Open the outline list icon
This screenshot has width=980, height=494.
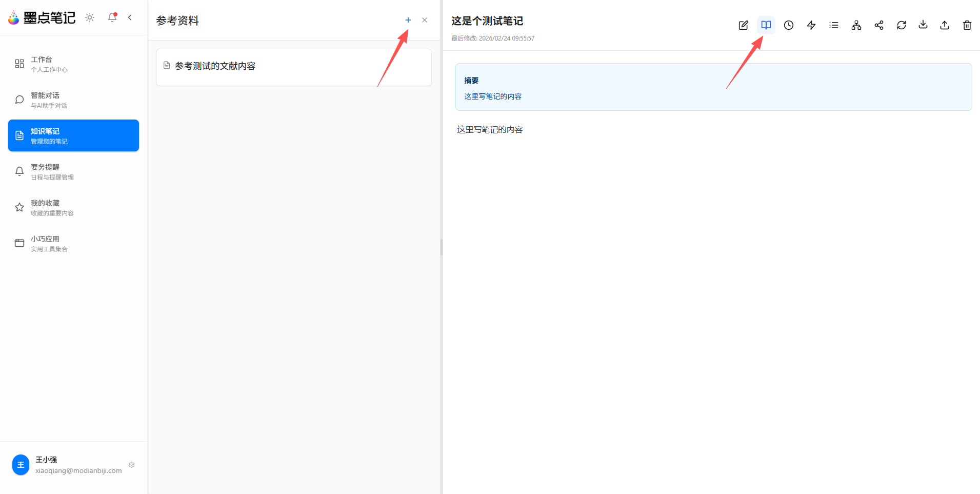(x=833, y=25)
